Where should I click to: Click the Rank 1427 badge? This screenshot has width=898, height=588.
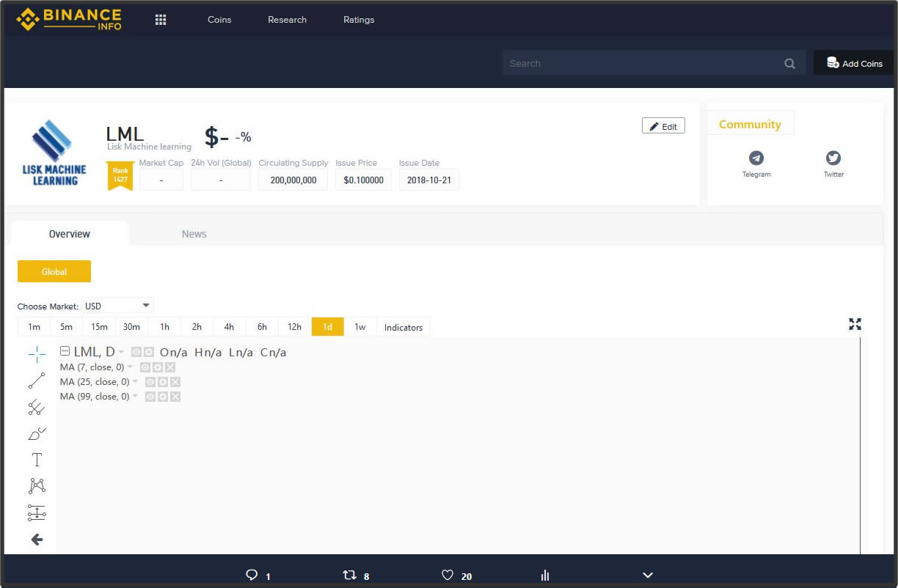tap(120, 176)
